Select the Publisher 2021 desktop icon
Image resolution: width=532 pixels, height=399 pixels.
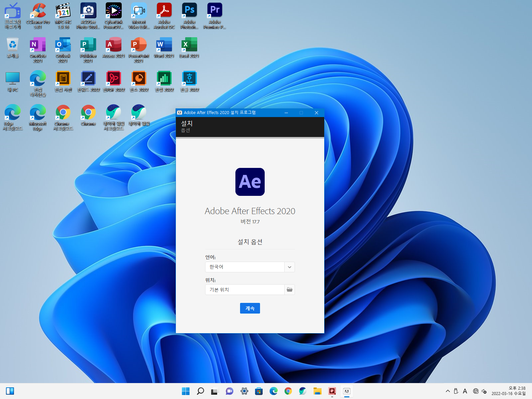click(x=88, y=50)
